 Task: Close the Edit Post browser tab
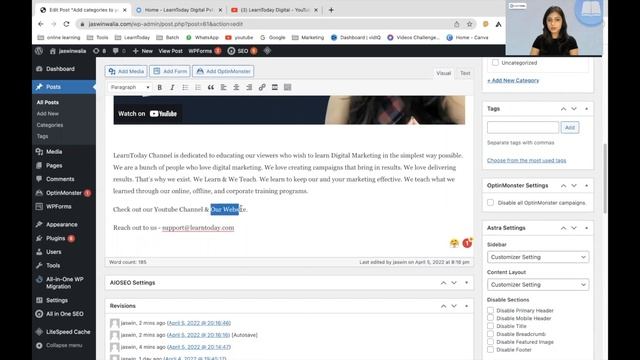pos(124,10)
